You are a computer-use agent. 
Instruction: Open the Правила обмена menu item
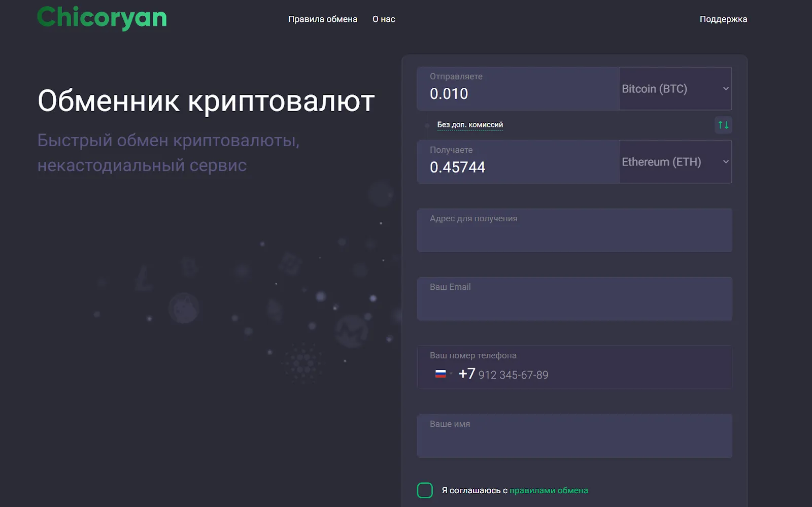point(323,19)
